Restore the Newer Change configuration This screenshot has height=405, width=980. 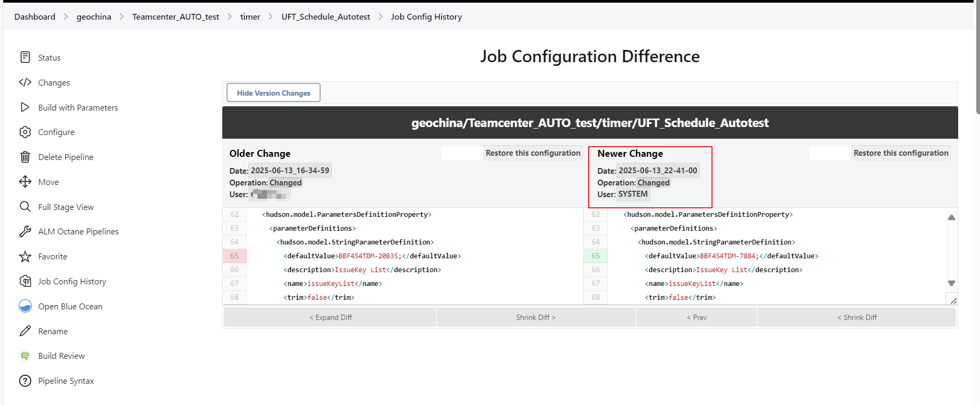pos(901,153)
